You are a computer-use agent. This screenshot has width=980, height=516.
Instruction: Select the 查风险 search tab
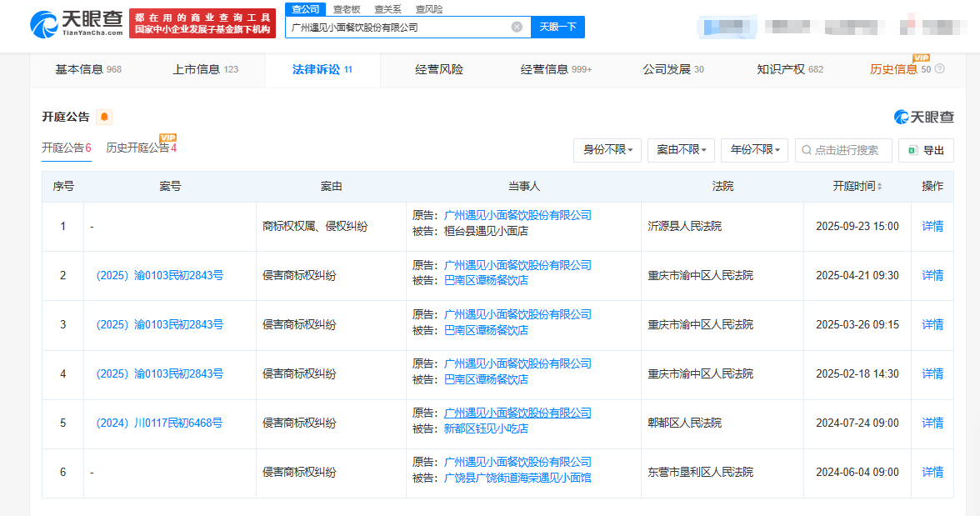point(428,9)
